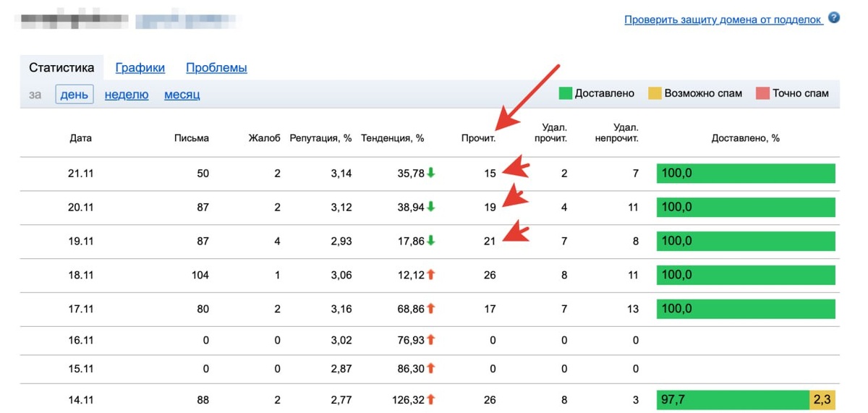Open the Графики tab
The width and height of the screenshot is (868, 413).
point(140,68)
